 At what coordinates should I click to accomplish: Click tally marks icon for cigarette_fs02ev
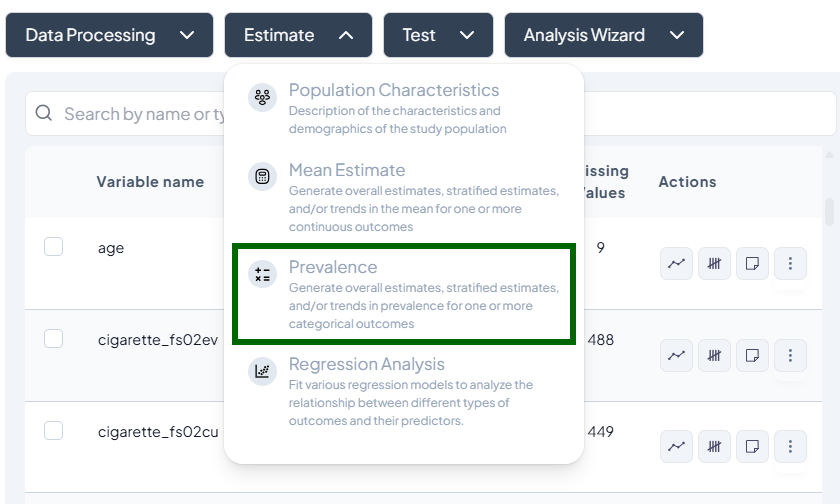coord(714,355)
